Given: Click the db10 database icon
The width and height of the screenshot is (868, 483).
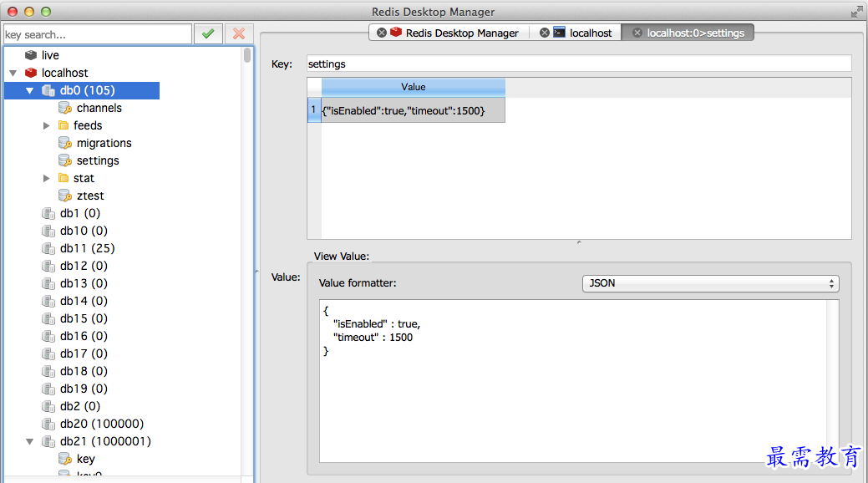Looking at the screenshot, I should [48, 231].
